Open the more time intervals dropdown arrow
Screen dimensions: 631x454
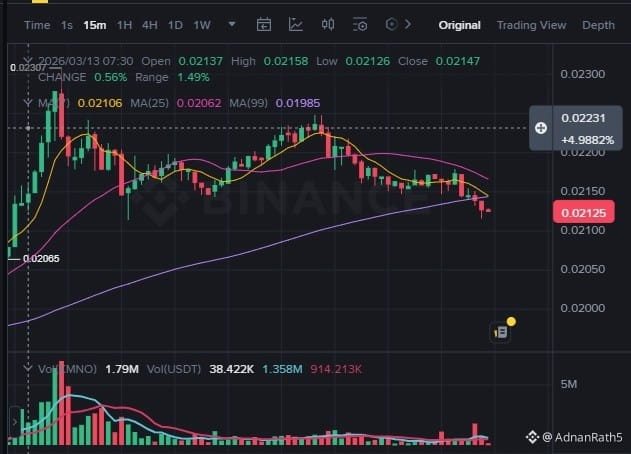(x=232, y=25)
